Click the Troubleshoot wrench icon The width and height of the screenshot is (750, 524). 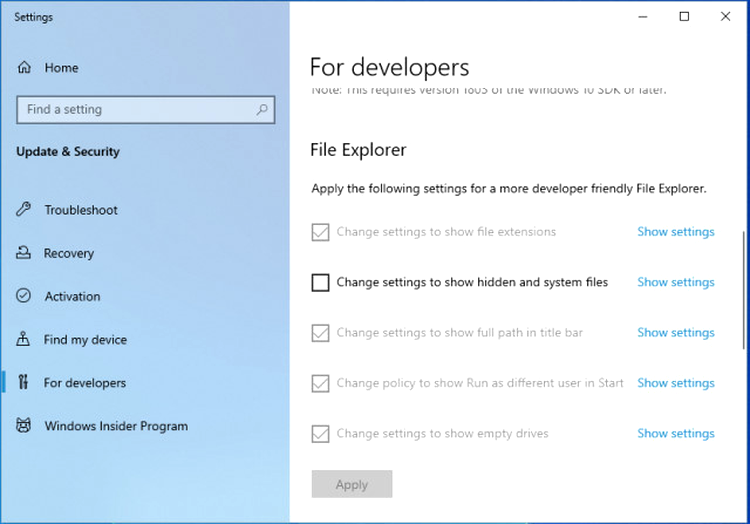click(x=23, y=209)
